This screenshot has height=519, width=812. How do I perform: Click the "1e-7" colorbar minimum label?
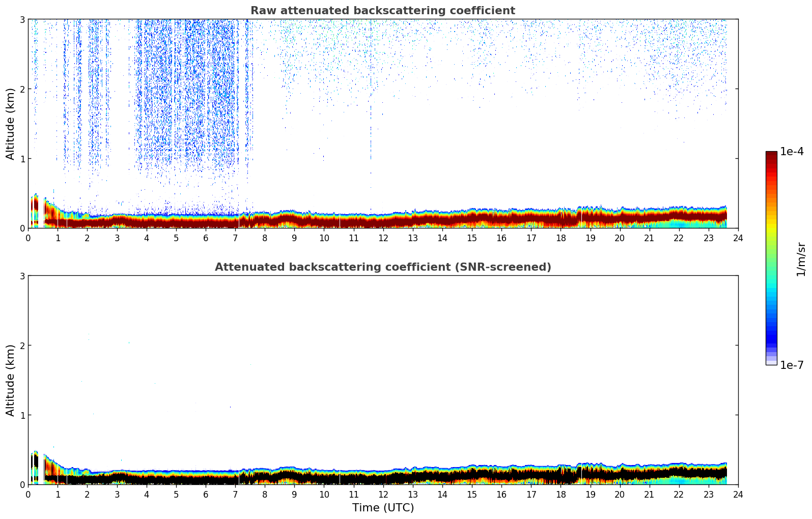(792, 365)
